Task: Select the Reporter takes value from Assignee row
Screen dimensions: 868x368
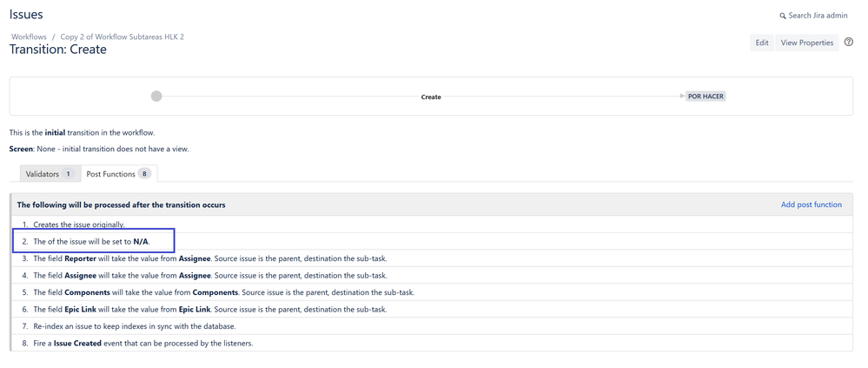Action: point(432,258)
